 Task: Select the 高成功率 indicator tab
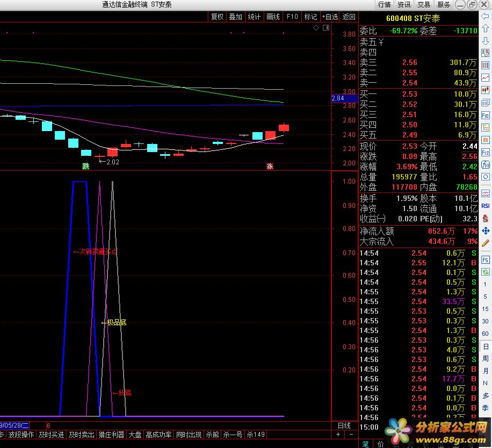158,435
